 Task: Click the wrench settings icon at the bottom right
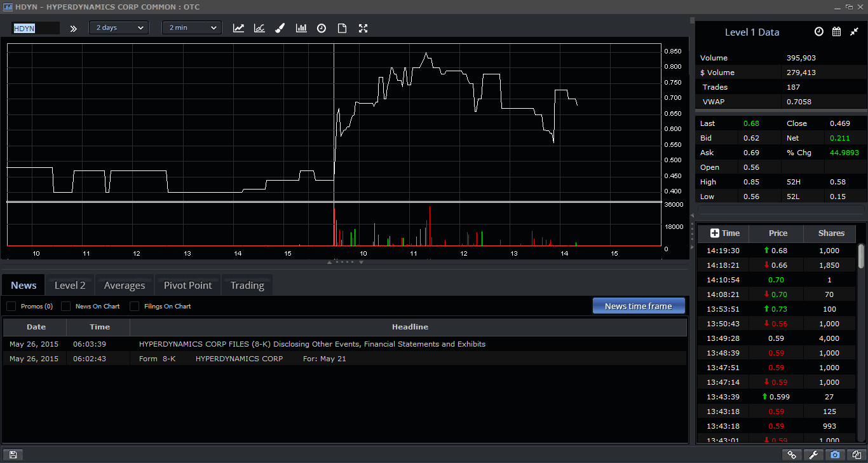(x=813, y=455)
